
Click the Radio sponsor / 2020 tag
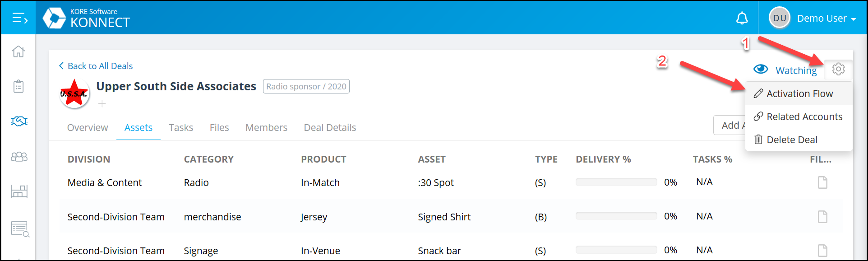(x=306, y=86)
